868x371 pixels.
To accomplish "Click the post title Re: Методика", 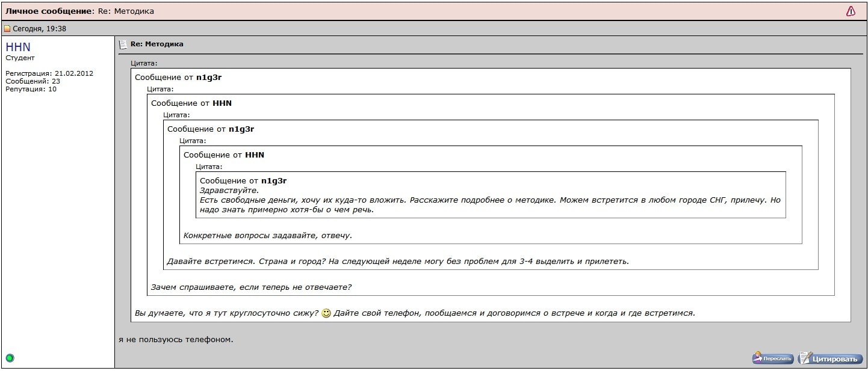I will [x=157, y=44].
